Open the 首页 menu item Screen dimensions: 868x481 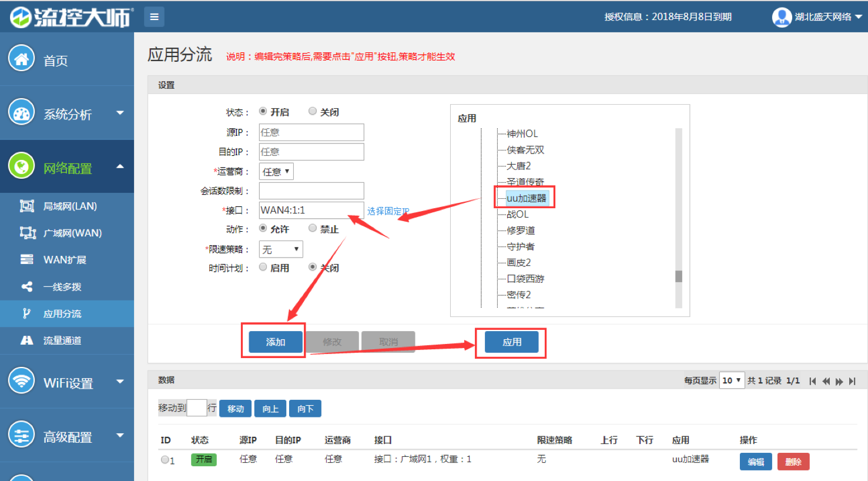67,59
